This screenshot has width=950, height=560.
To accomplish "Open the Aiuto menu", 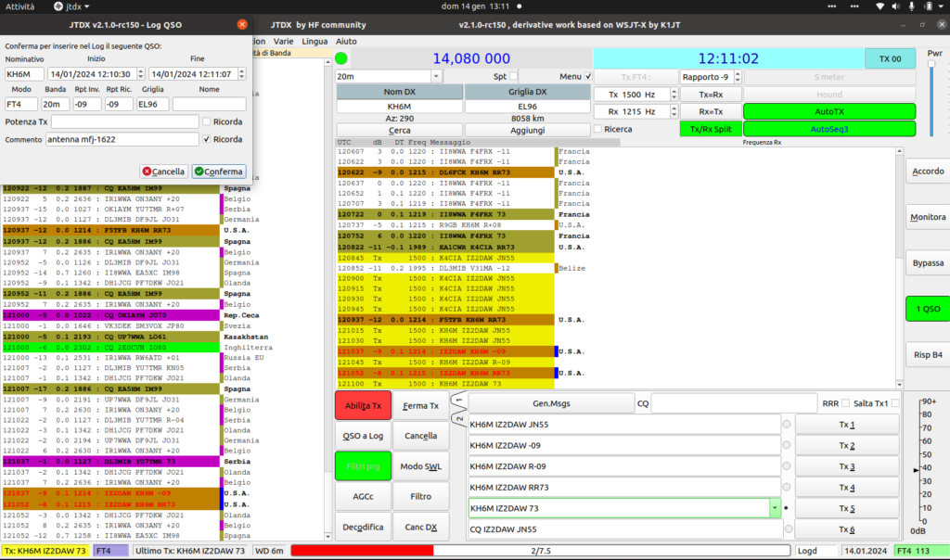I will (346, 41).
